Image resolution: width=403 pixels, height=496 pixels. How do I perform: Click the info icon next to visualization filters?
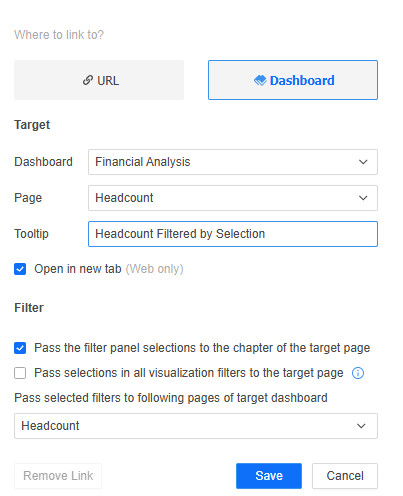358,373
